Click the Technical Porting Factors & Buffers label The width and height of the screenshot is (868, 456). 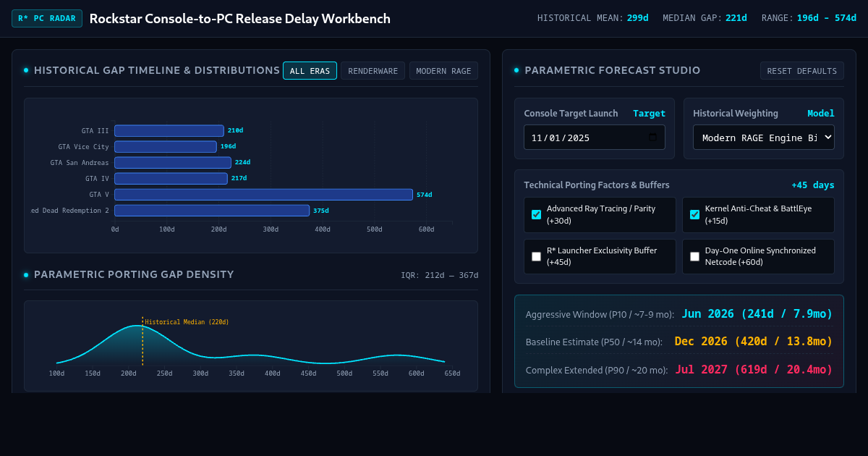[597, 185]
